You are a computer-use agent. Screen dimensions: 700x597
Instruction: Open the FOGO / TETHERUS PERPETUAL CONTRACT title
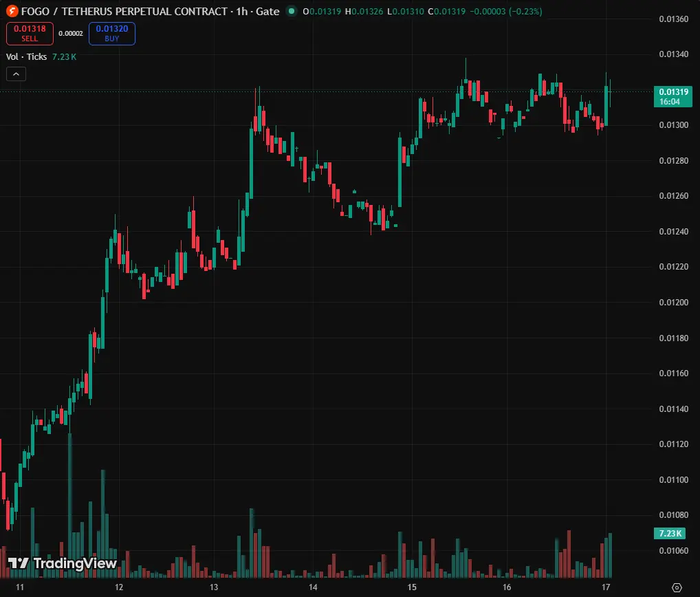124,11
